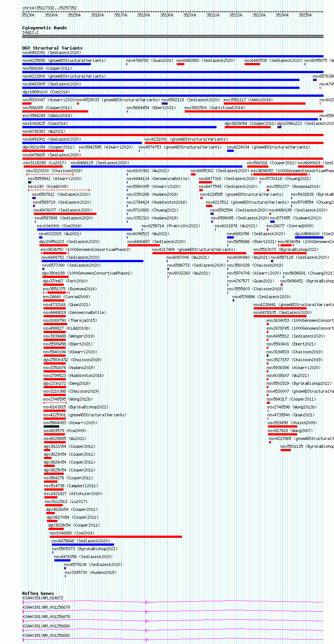Click the nsv4217484 gnomADStructuralVariants label

pyautogui.click(x=194, y=249)
